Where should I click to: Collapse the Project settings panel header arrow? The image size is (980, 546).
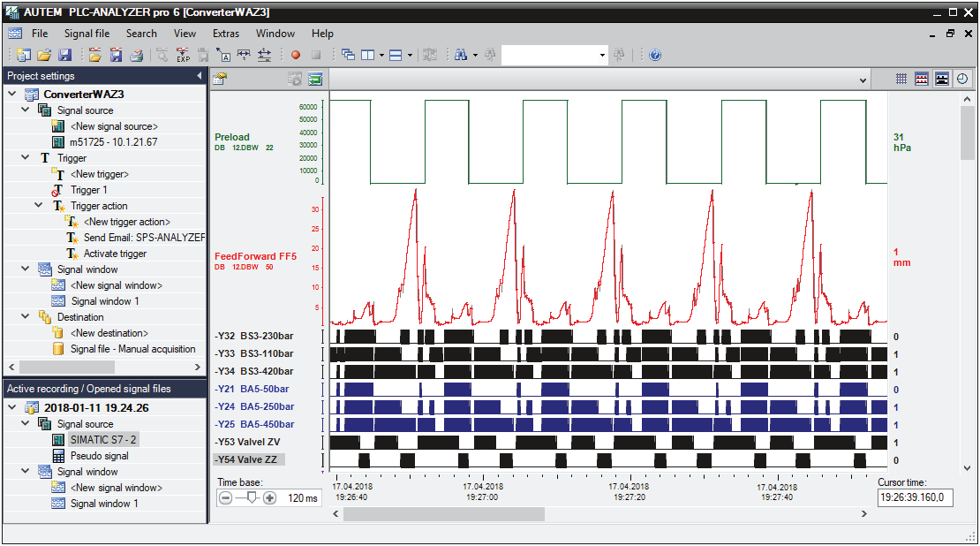201,75
